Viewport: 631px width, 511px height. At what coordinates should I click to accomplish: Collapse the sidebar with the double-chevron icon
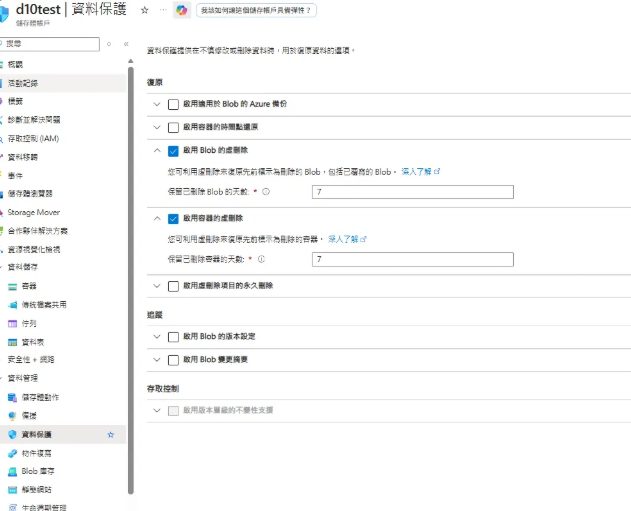coord(126,44)
